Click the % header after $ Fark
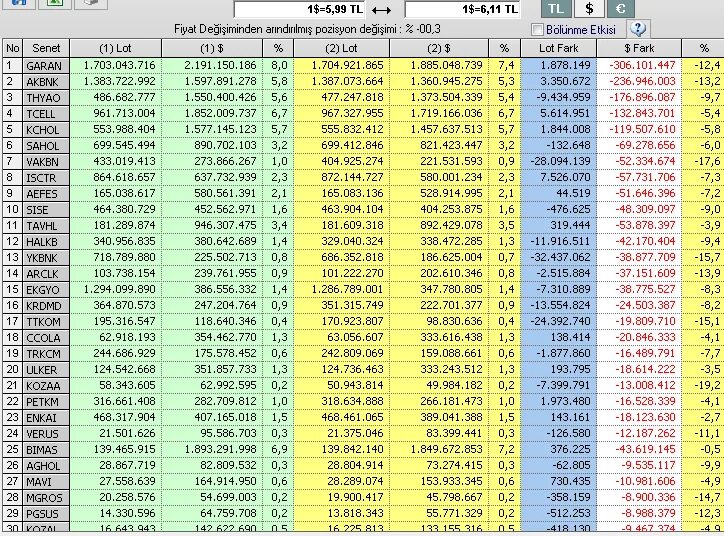The width and height of the screenshot is (724, 536). 703,48
